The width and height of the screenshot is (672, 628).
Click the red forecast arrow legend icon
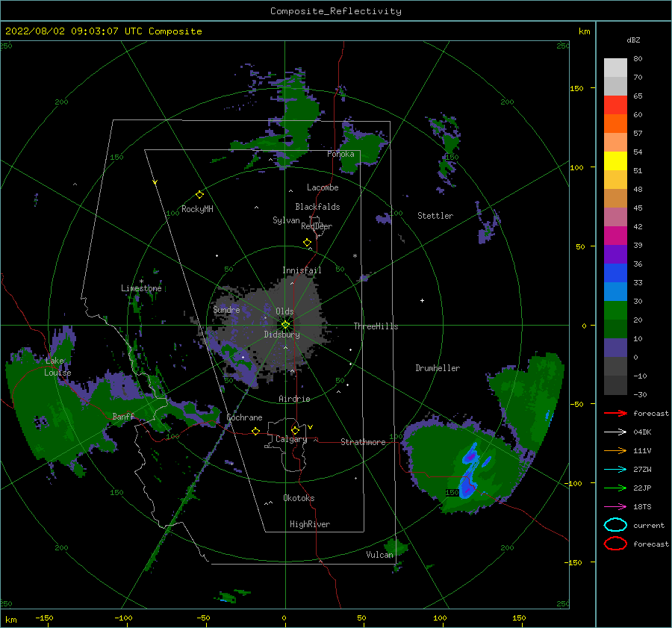point(615,413)
